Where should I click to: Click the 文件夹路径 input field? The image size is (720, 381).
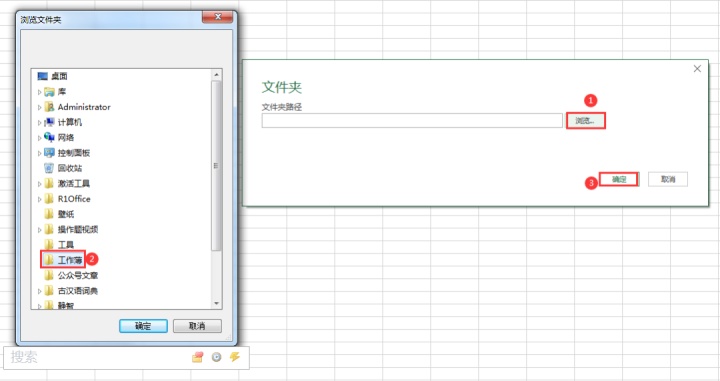coord(412,121)
